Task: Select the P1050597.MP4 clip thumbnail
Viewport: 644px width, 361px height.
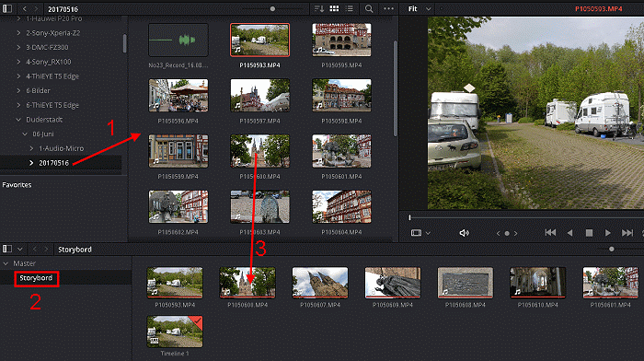Action: pyautogui.click(x=260, y=96)
